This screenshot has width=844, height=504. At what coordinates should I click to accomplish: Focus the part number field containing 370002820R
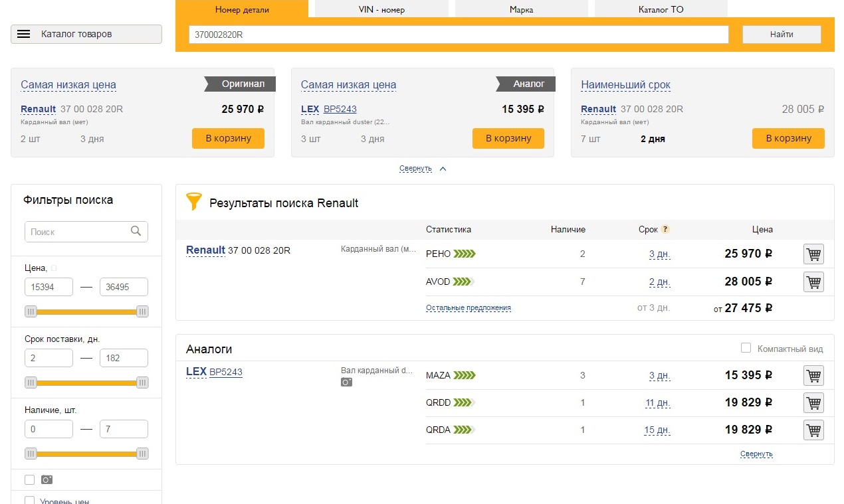(x=459, y=35)
